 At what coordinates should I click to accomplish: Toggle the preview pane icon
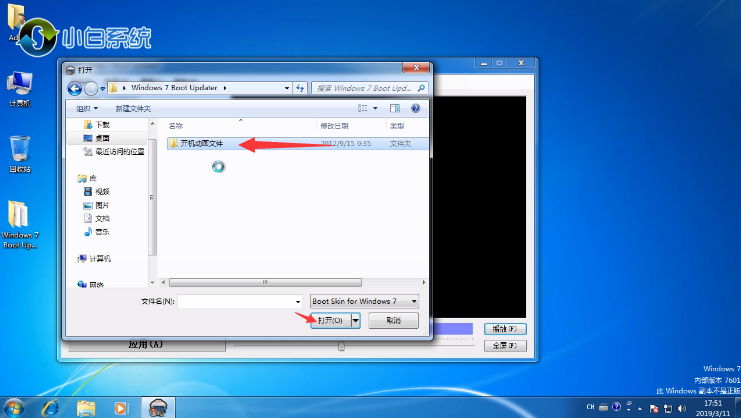[395, 108]
